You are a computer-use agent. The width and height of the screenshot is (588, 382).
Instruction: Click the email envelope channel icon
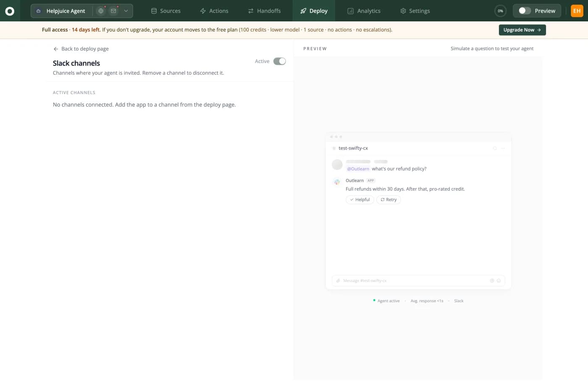113,11
